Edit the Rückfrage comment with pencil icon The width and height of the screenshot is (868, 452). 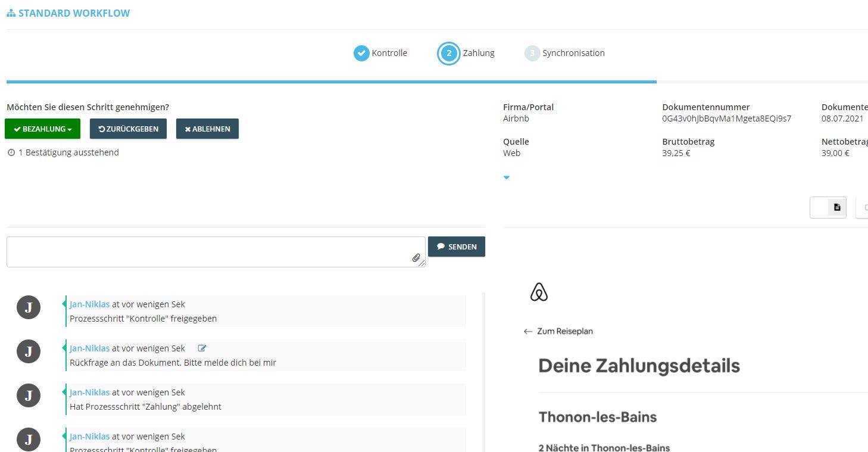pyautogui.click(x=202, y=348)
